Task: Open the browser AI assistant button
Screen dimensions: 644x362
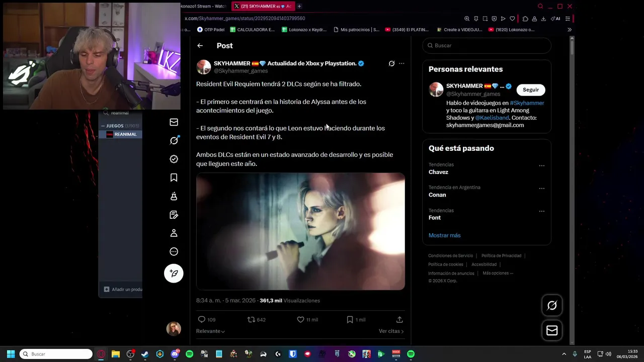Action: (x=555, y=19)
